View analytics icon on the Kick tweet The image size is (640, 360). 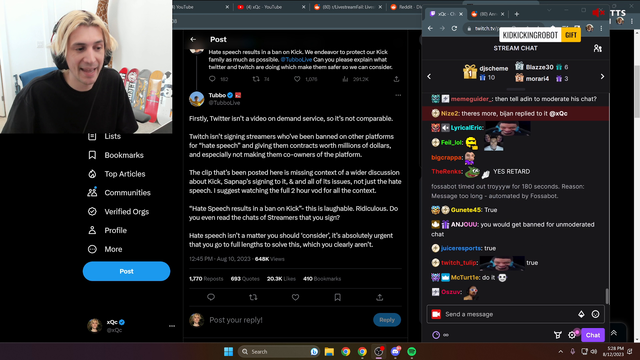click(x=345, y=79)
